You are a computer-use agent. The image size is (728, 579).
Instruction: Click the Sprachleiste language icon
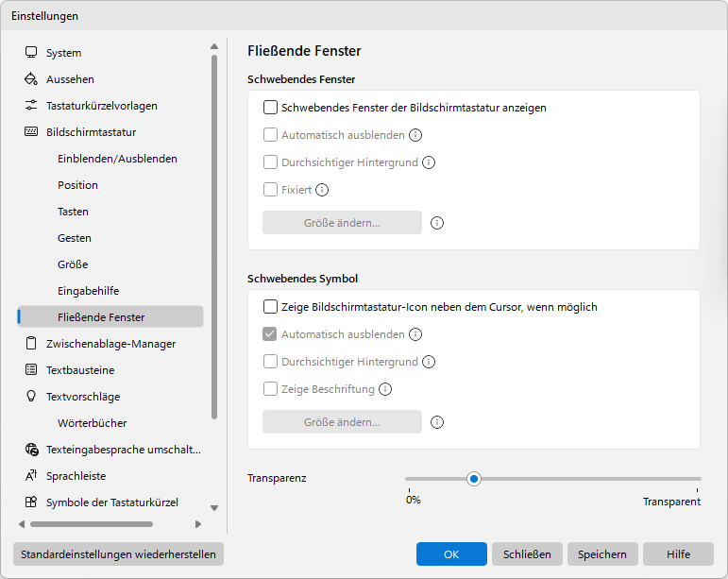click(31, 475)
